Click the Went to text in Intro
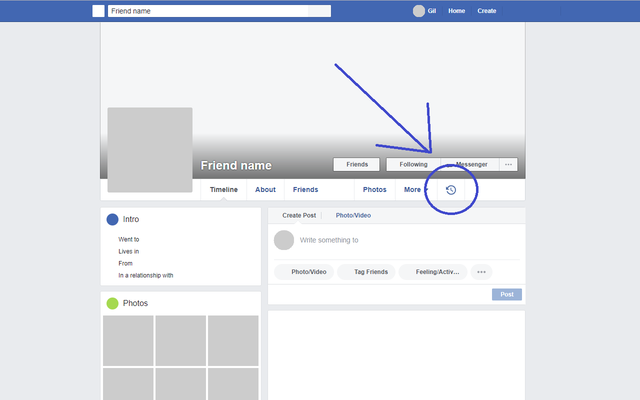Viewport: 640px width, 400px height. pyautogui.click(x=129, y=239)
